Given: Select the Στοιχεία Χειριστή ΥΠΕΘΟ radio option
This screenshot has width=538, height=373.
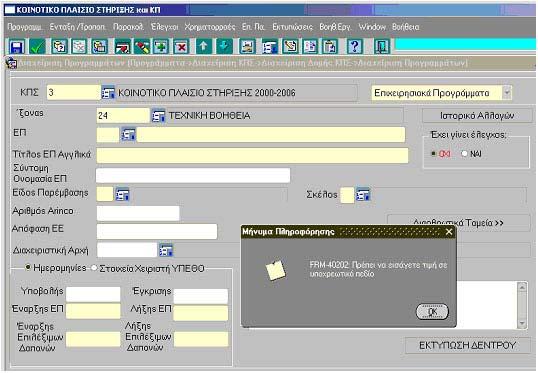Looking at the screenshot, I should click(x=94, y=268).
